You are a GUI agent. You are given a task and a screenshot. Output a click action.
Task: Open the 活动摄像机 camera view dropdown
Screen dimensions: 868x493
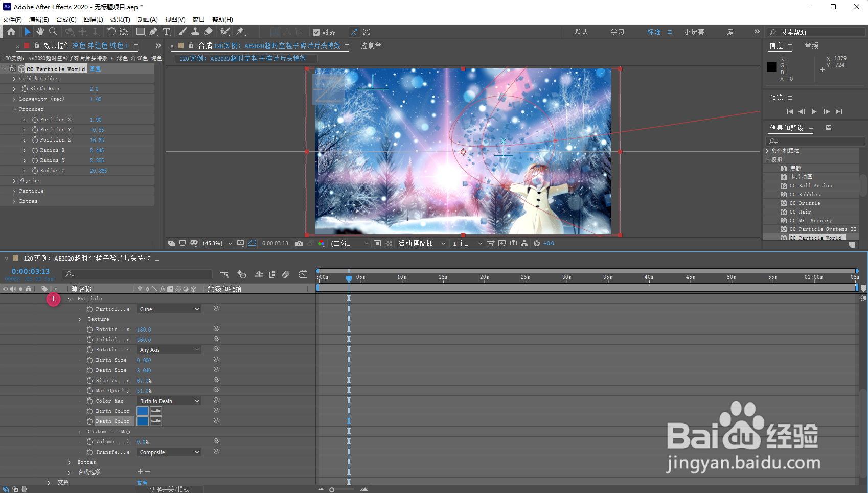(x=422, y=244)
